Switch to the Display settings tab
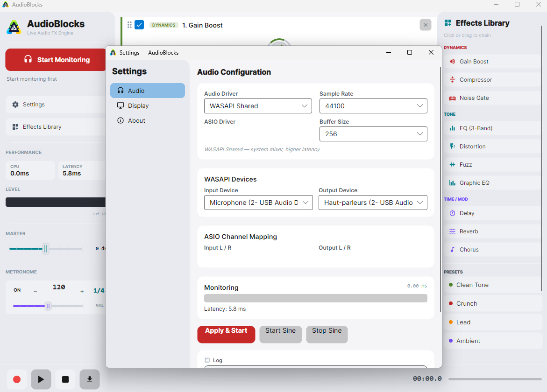 point(148,105)
